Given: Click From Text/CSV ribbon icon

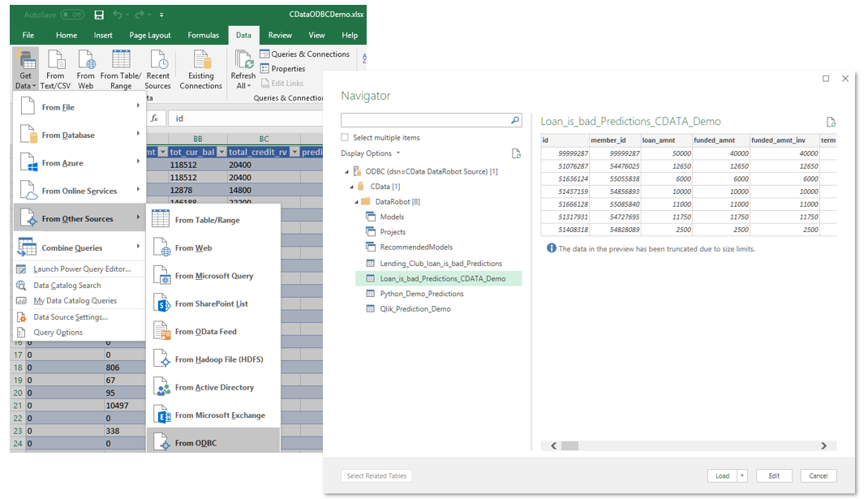Looking at the screenshot, I should (x=55, y=69).
